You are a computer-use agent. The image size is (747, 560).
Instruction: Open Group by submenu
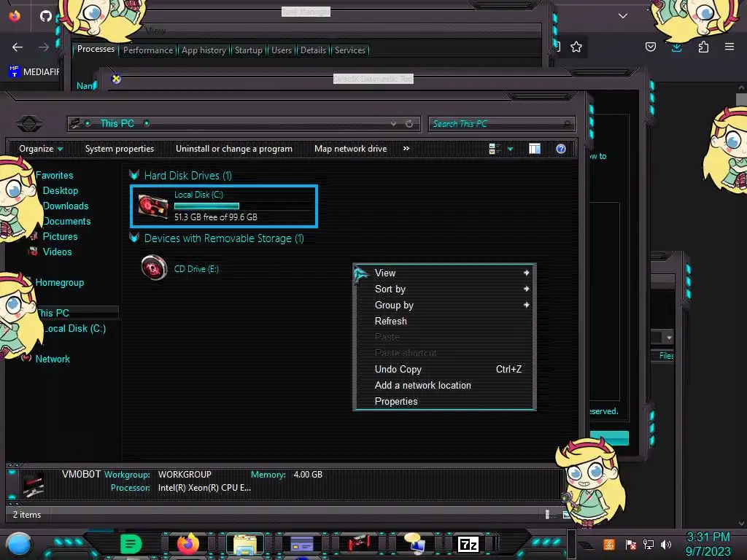pyautogui.click(x=444, y=306)
